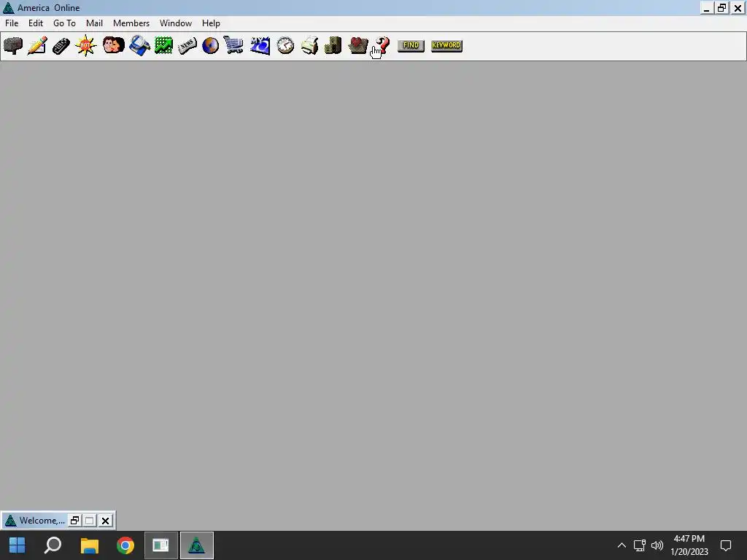Open the Help menu
The image size is (747, 560).
coord(211,23)
